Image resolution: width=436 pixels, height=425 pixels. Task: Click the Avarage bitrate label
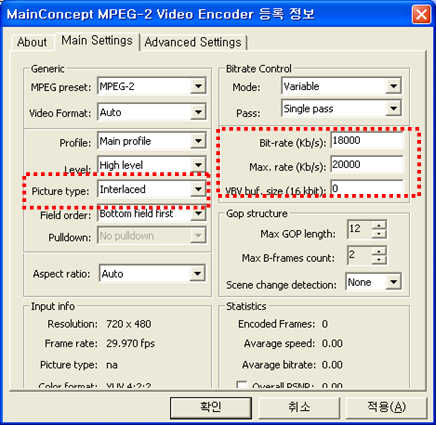279,365
